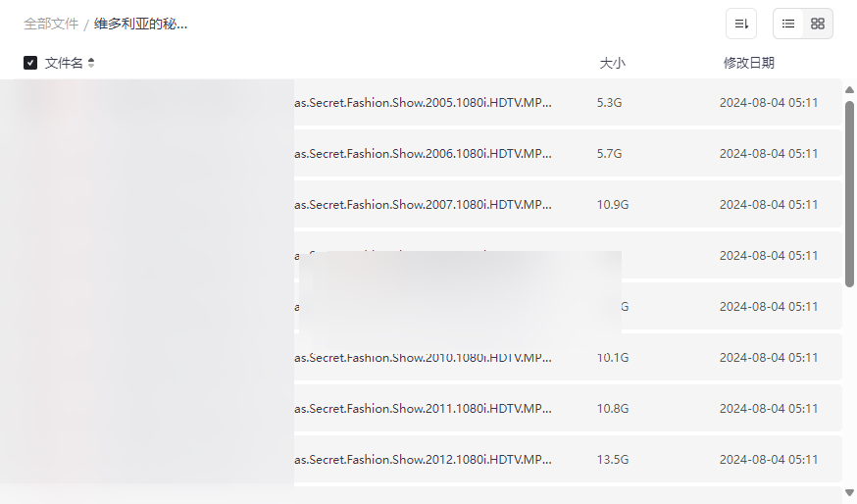The width and height of the screenshot is (857, 504).
Task: Open the sort order options icon
Action: 741,24
